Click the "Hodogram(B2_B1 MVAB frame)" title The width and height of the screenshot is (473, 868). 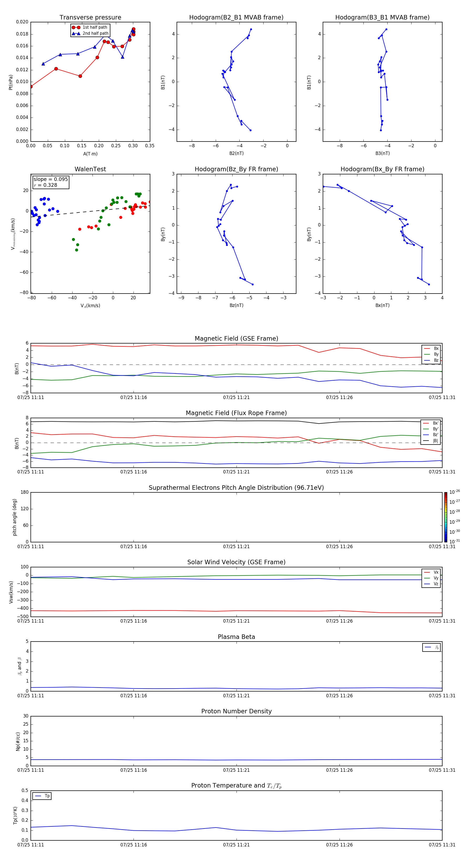tap(236, 18)
